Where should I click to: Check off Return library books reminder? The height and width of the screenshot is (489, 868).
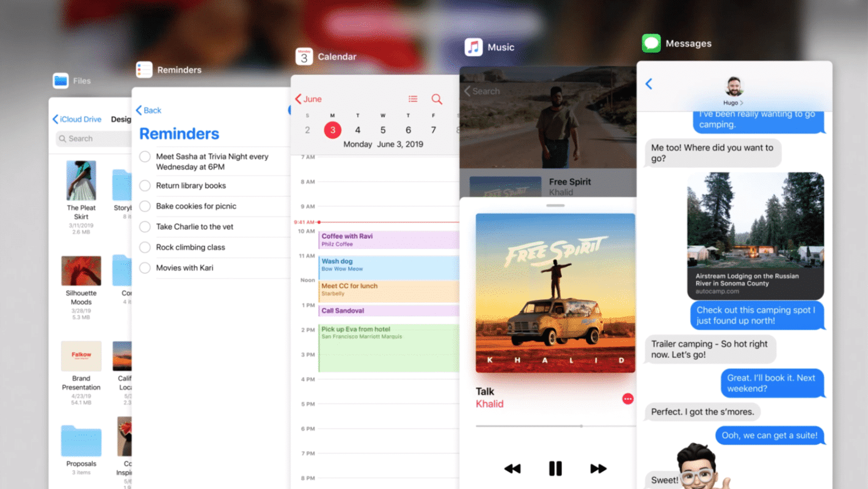click(x=145, y=186)
